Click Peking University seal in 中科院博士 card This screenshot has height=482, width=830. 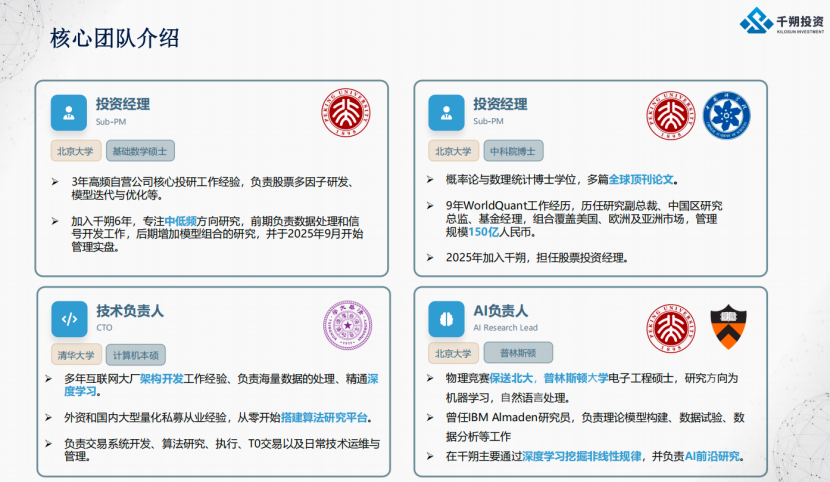[x=671, y=115]
